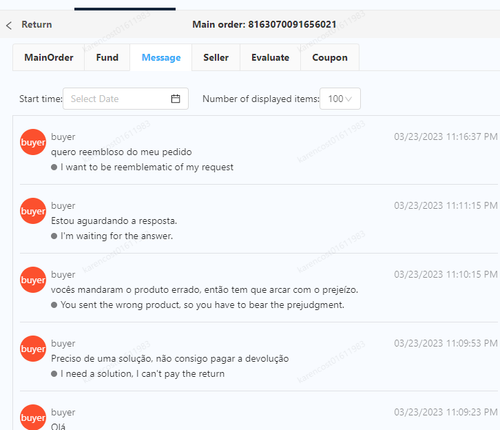The width and height of the screenshot is (500, 430).
Task: Click buyer avatar of 11:11:15 PM message
Action: [x=33, y=211]
